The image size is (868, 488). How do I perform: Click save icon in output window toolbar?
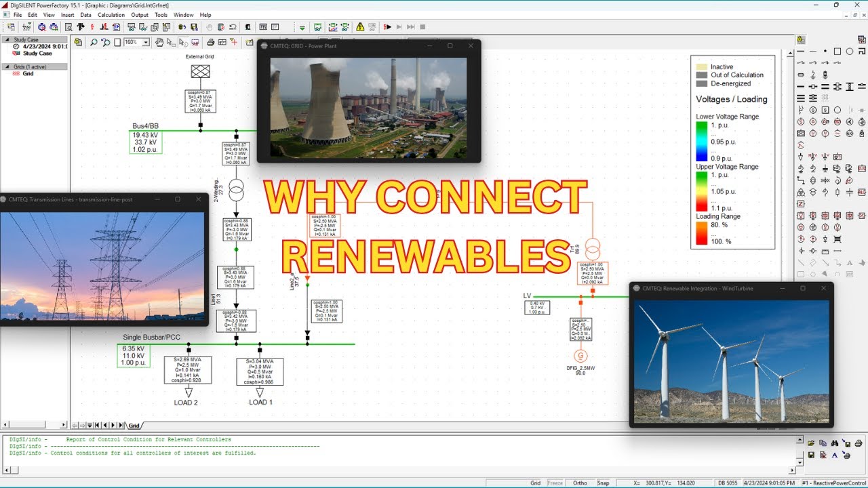[811, 455]
